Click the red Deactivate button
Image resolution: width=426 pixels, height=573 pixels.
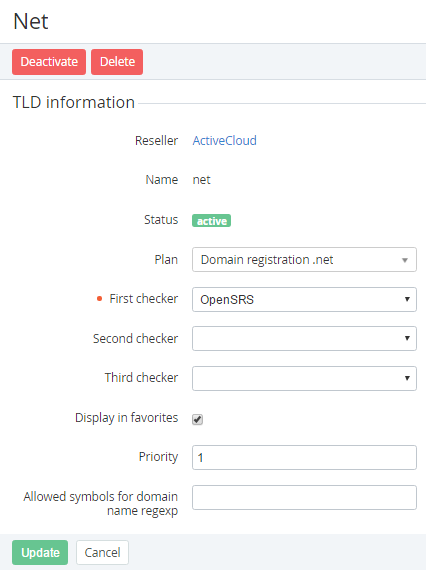point(49,62)
